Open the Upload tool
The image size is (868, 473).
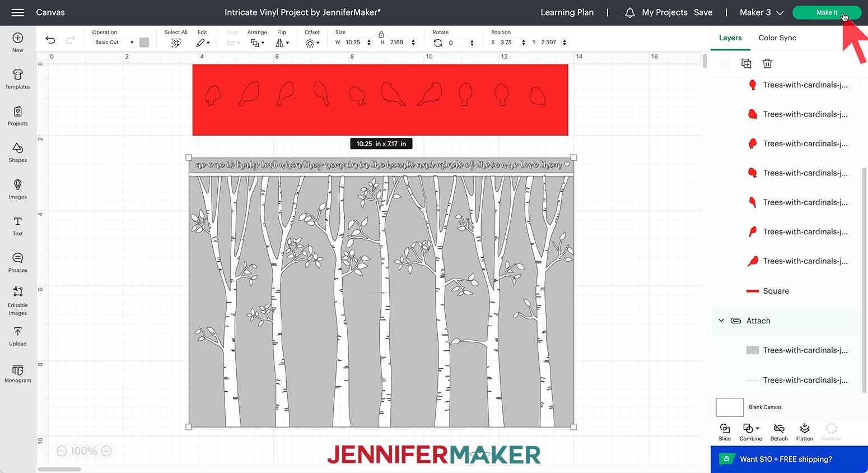click(x=18, y=336)
